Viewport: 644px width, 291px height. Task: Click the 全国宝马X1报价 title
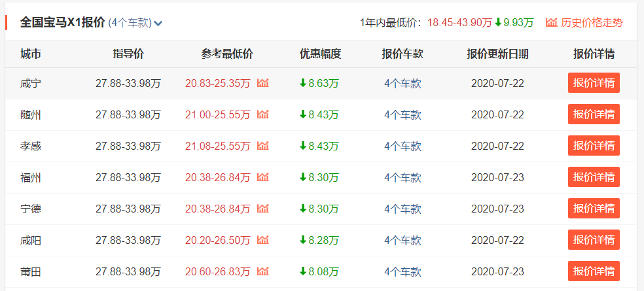tap(62, 23)
